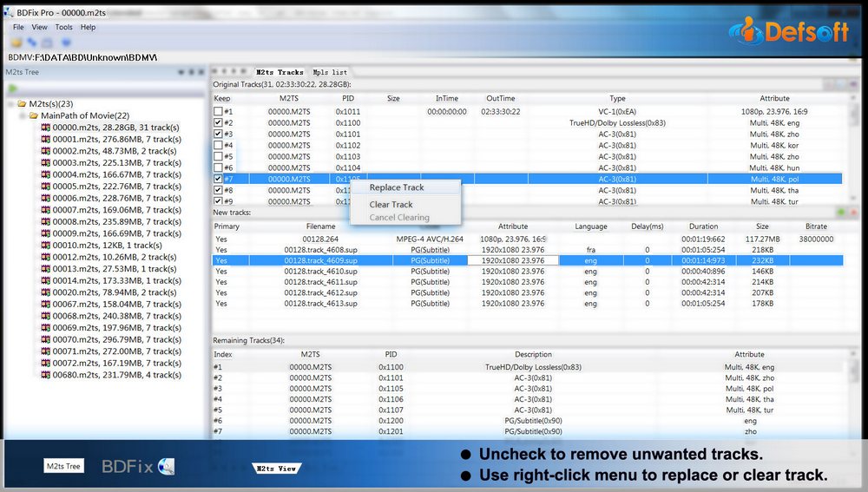Open the File menu
This screenshot has height=492, width=868.
click(18, 27)
